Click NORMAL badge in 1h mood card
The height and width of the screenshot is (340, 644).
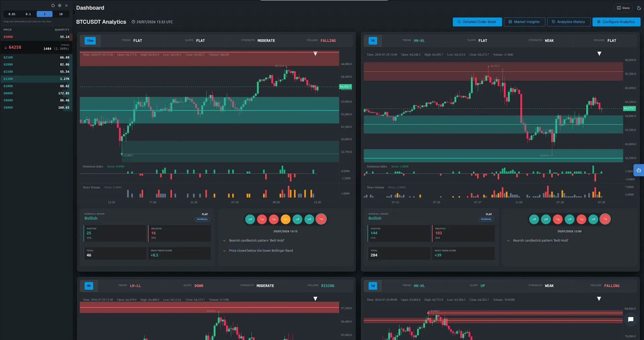point(486,219)
